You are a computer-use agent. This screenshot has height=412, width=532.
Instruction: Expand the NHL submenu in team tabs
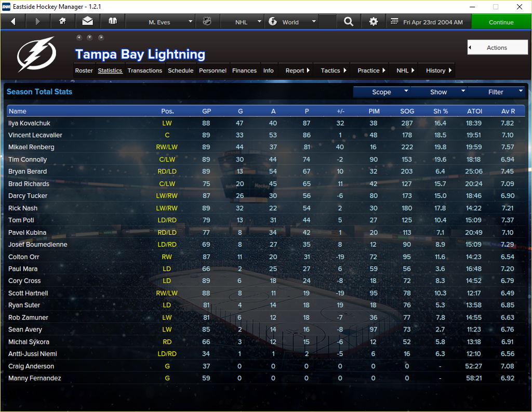404,71
